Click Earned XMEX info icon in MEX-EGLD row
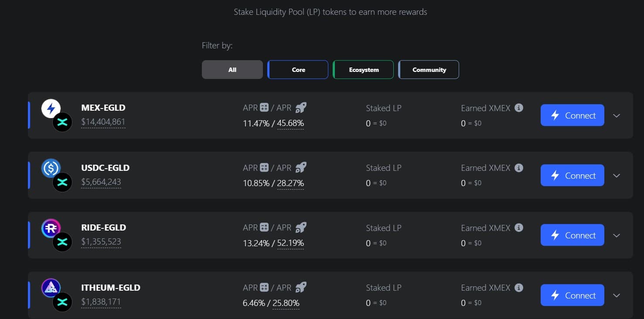The width and height of the screenshot is (644, 319). (x=519, y=108)
